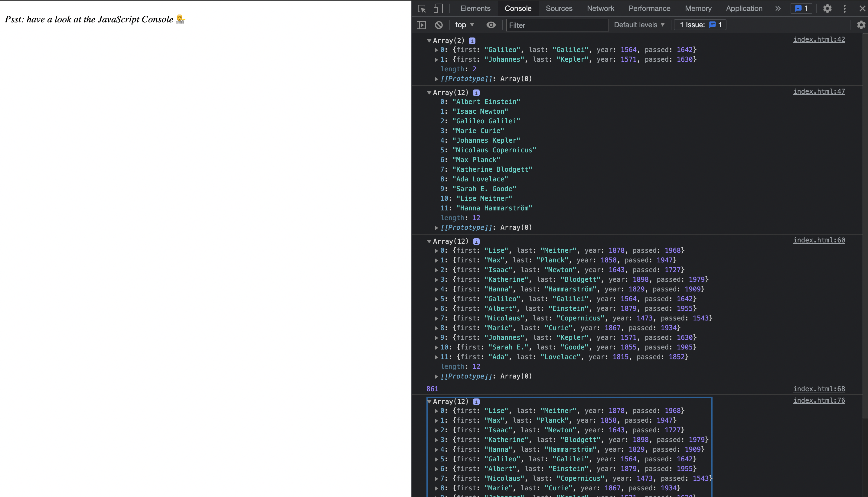Screen dimensions: 868x497
Task: Click the 1 Issue button
Action: pos(700,25)
